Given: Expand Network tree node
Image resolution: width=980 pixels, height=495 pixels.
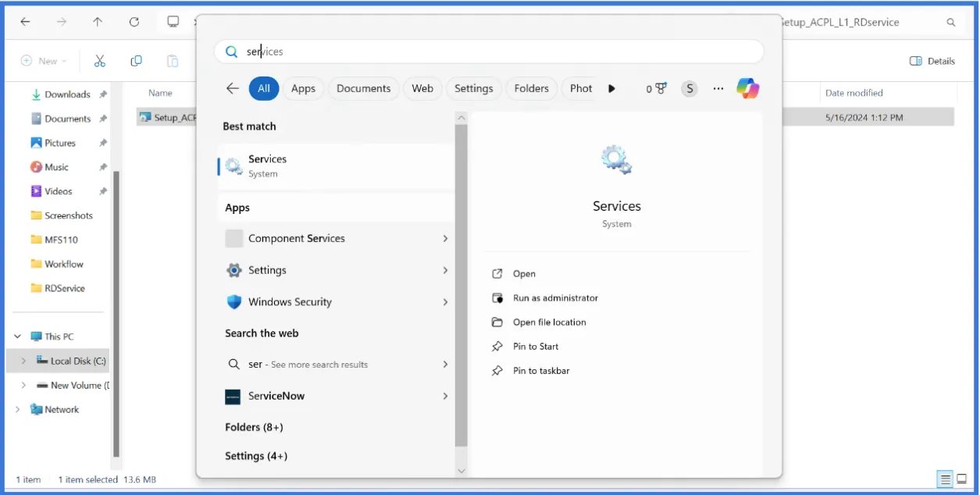Looking at the screenshot, I should click(17, 409).
